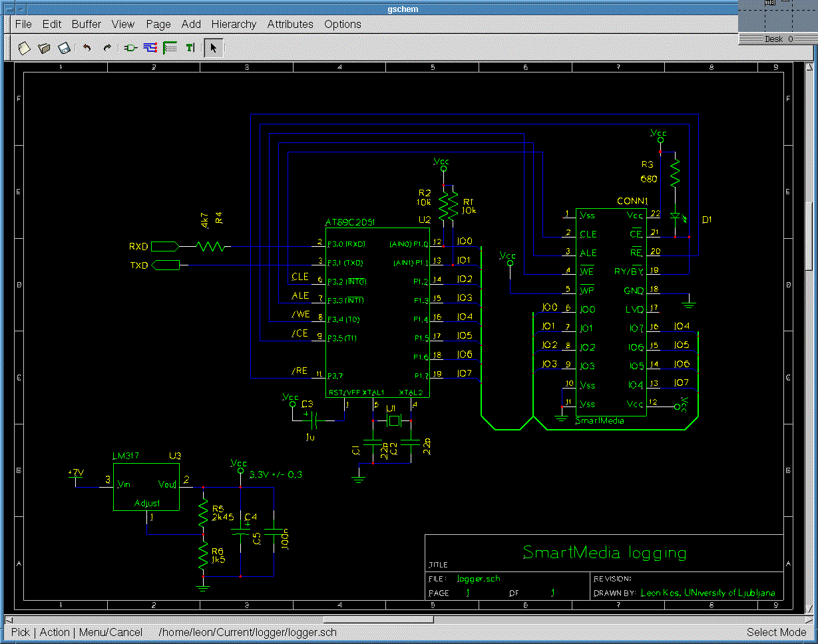Select the Add Component tool icon

pyautogui.click(x=130, y=48)
